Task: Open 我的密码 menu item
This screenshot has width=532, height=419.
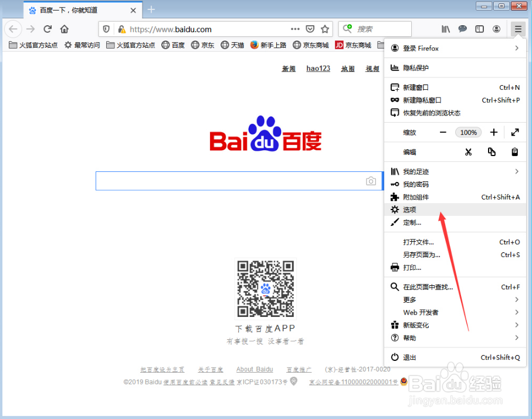Action: 455,184
